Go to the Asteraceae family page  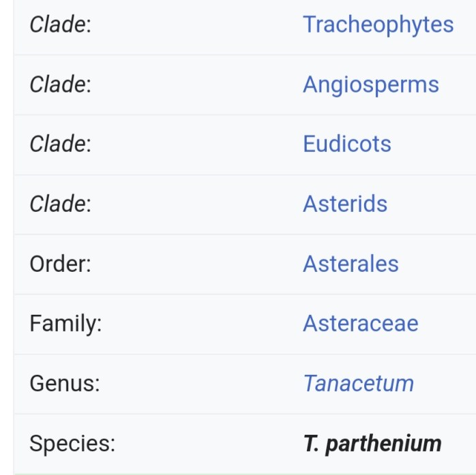coord(360,323)
